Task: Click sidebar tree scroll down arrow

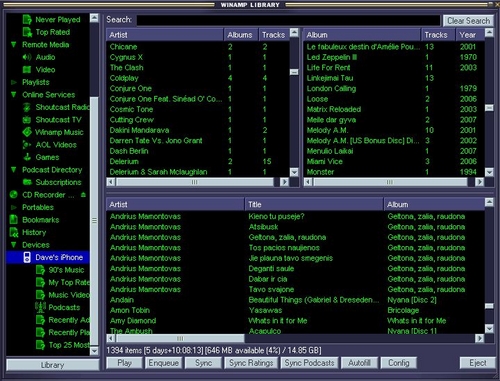Action: (94, 351)
